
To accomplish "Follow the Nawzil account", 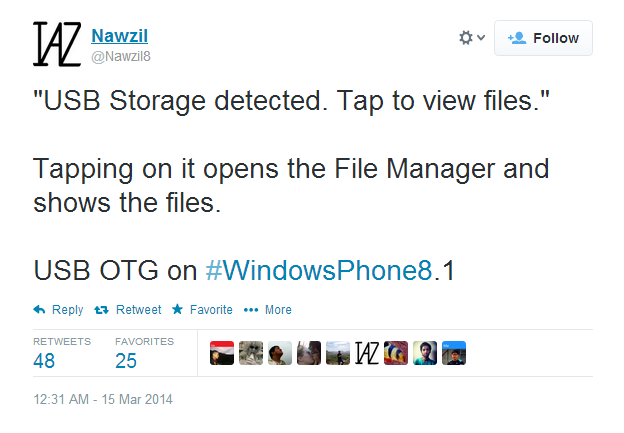I will pyautogui.click(x=544, y=38).
